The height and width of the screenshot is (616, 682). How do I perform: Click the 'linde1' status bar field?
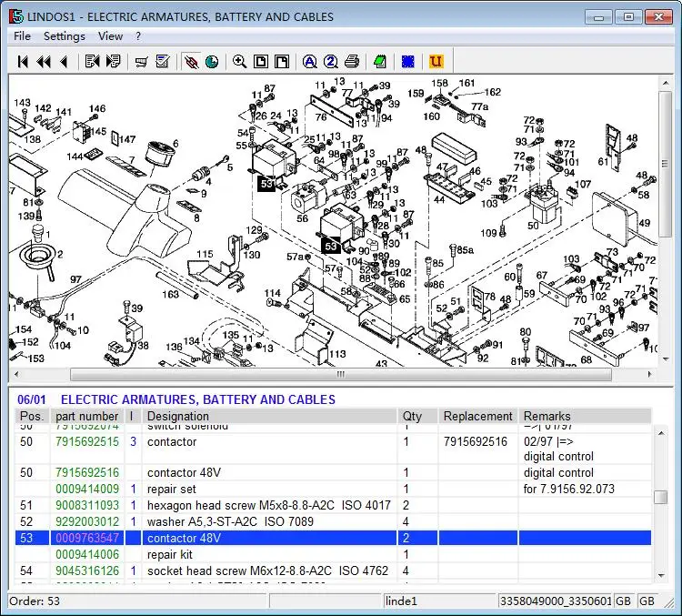[439, 601]
